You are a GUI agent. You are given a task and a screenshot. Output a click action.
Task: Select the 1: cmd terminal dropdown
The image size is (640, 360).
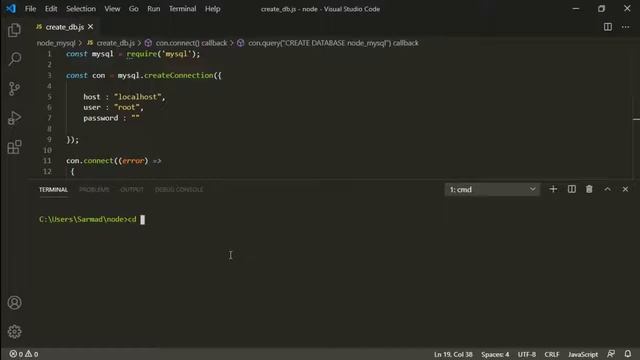pos(492,189)
